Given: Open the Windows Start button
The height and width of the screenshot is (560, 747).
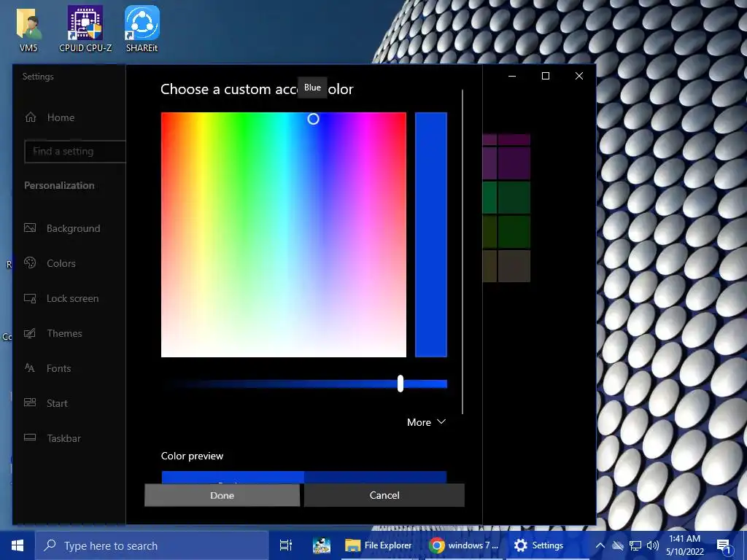Looking at the screenshot, I should pyautogui.click(x=18, y=545).
